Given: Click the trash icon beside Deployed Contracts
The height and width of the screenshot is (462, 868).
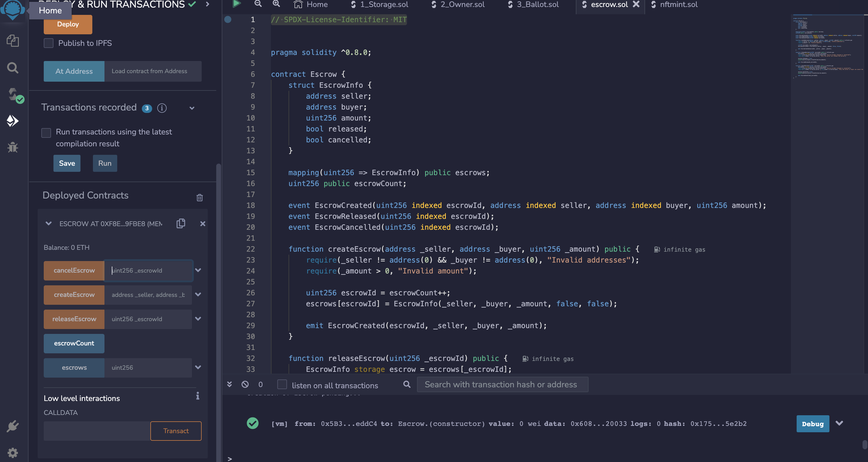Looking at the screenshot, I should coord(200,198).
